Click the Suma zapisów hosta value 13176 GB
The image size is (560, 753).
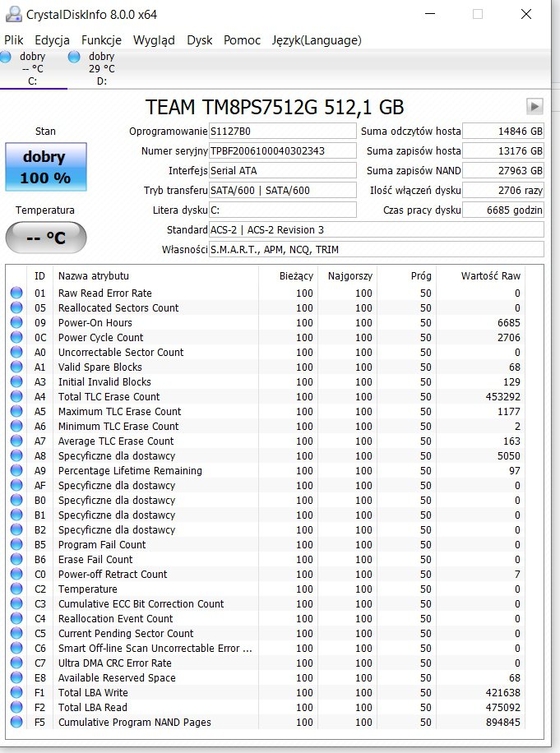point(502,150)
